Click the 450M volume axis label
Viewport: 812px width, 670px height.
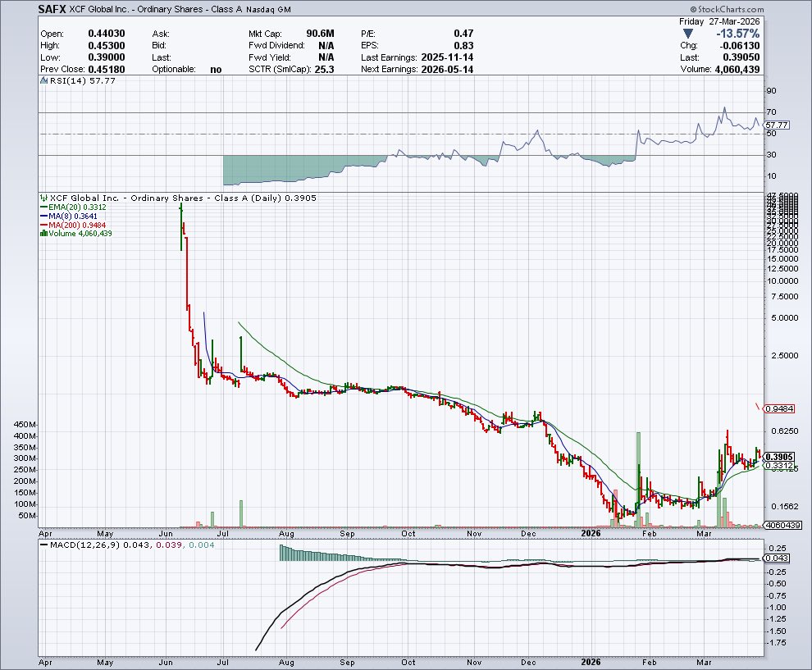point(25,425)
